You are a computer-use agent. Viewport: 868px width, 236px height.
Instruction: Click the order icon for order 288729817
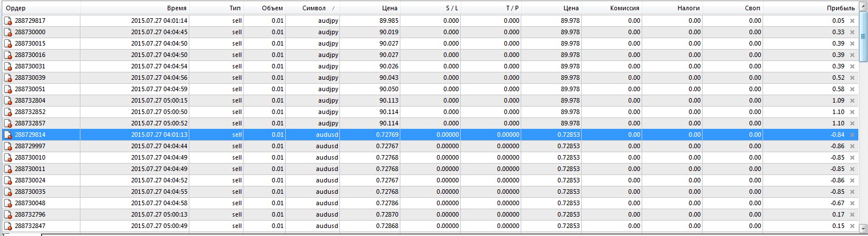click(x=8, y=21)
